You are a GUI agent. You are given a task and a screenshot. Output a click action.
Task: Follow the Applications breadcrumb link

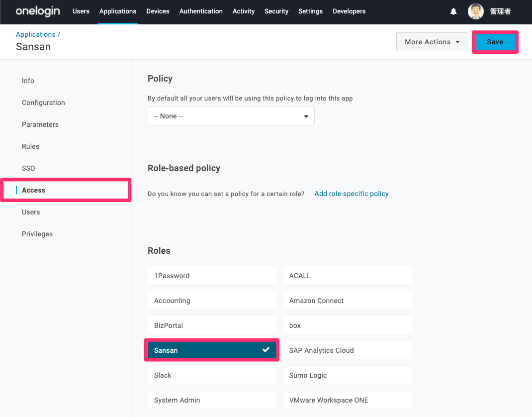pos(36,34)
